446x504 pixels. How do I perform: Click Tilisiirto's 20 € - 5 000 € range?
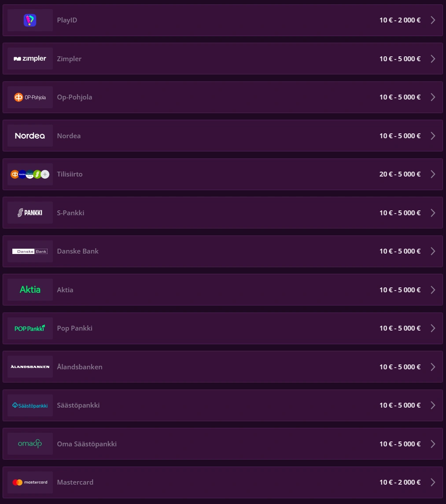tap(400, 174)
